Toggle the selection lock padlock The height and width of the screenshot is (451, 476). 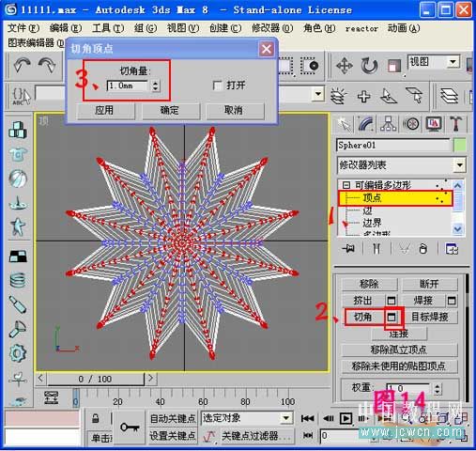point(96,418)
